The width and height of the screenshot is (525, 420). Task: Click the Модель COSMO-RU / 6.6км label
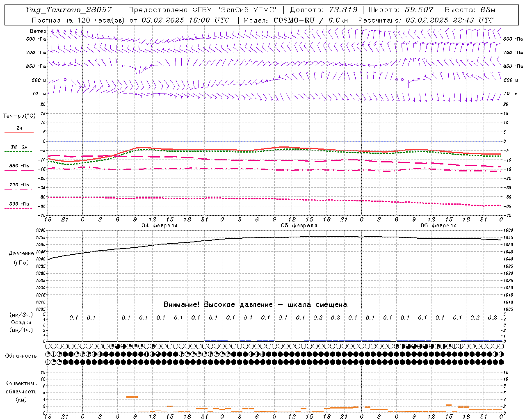pos(296,20)
